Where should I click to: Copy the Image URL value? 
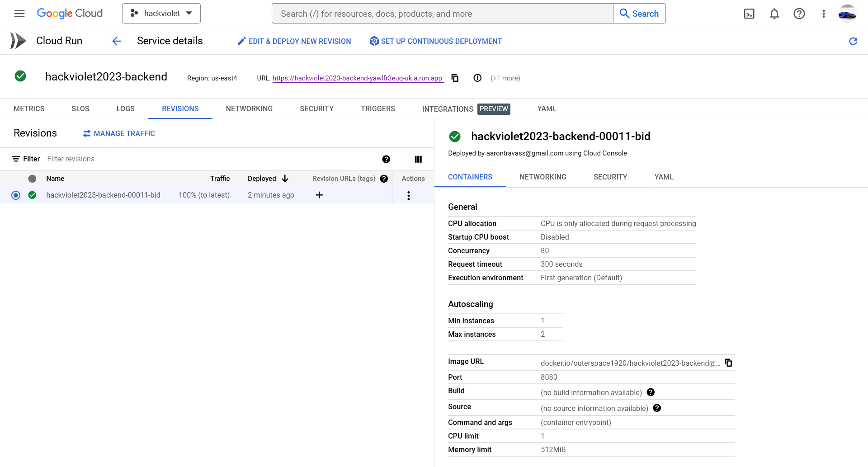[729, 363]
